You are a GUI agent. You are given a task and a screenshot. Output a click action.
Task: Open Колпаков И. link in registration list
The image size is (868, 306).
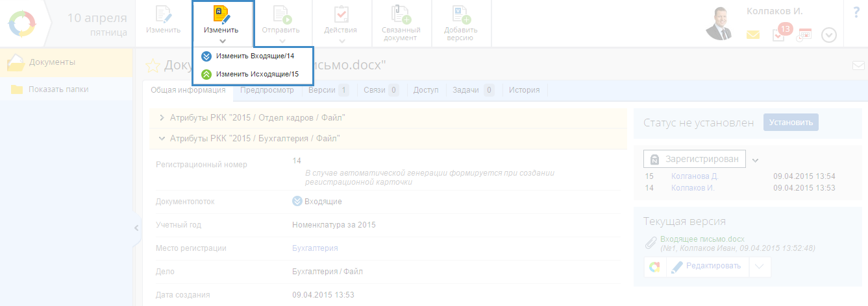pyautogui.click(x=693, y=188)
